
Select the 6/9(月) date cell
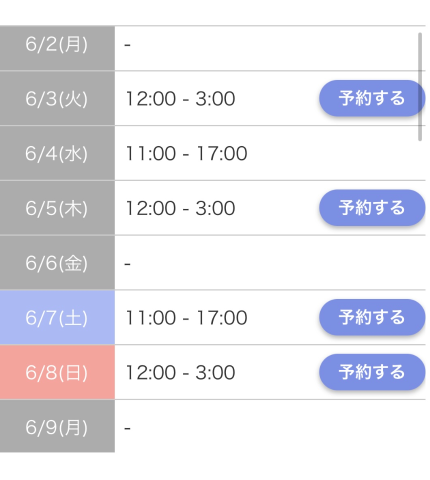57,426
